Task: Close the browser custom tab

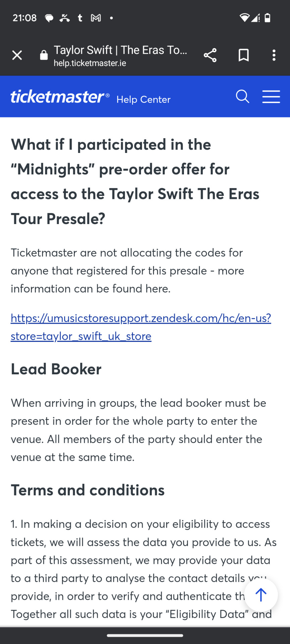Action: coord(17,55)
